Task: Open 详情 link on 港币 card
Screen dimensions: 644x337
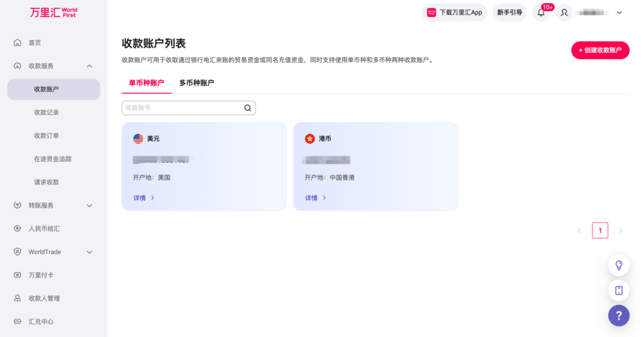Action: click(x=316, y=198)
